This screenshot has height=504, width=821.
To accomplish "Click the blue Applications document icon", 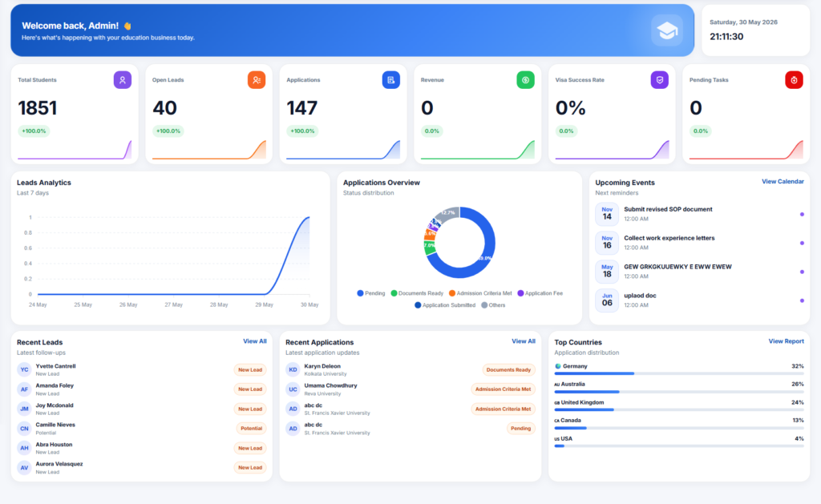I will [391, 80].
